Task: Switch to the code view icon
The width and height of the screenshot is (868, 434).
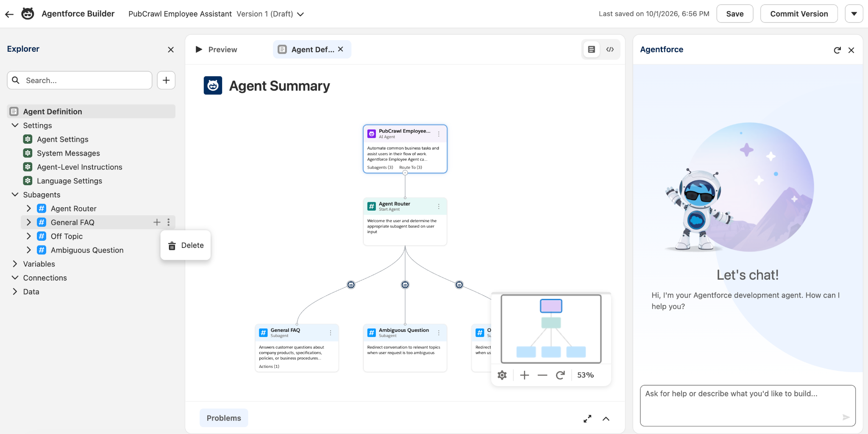Action: 610,50
